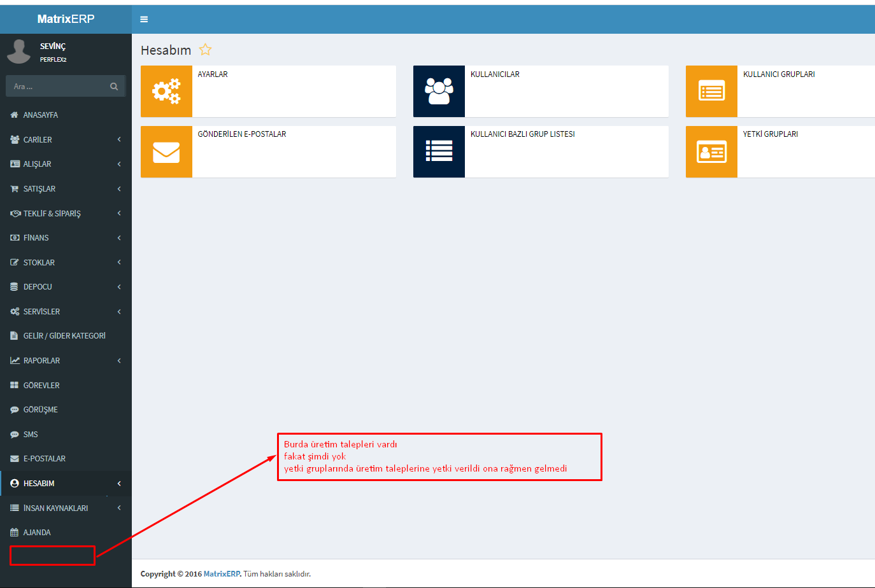Expand the Raporlar menu chevron
This screenshot has width=875, height=588.
pos(119,361)
